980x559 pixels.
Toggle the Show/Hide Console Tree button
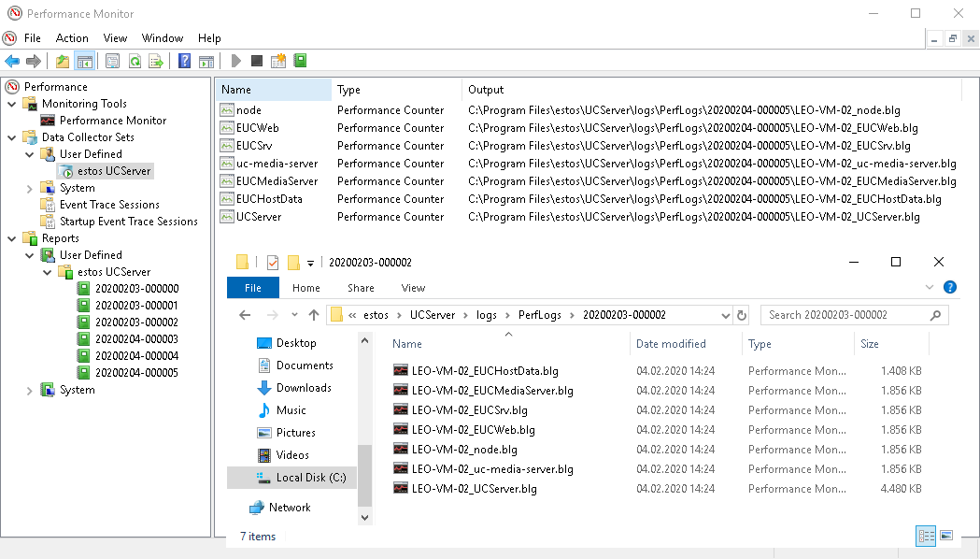[x=84, y=61]
